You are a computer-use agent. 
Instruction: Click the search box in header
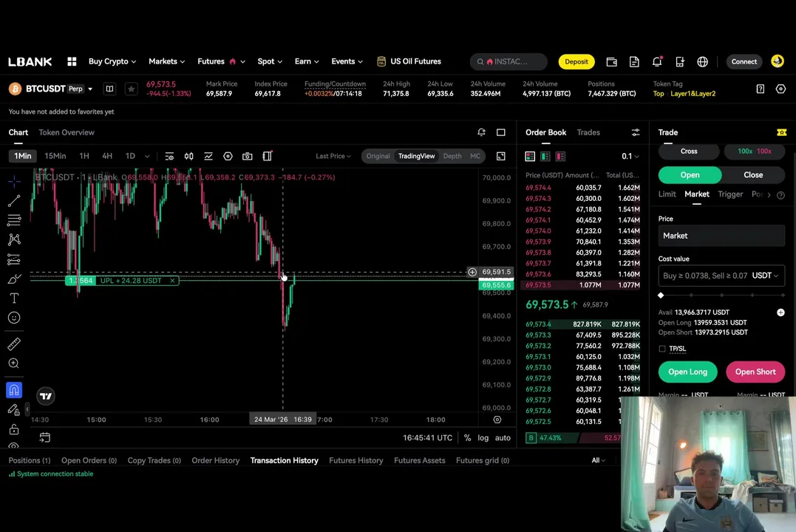point(508,61)
